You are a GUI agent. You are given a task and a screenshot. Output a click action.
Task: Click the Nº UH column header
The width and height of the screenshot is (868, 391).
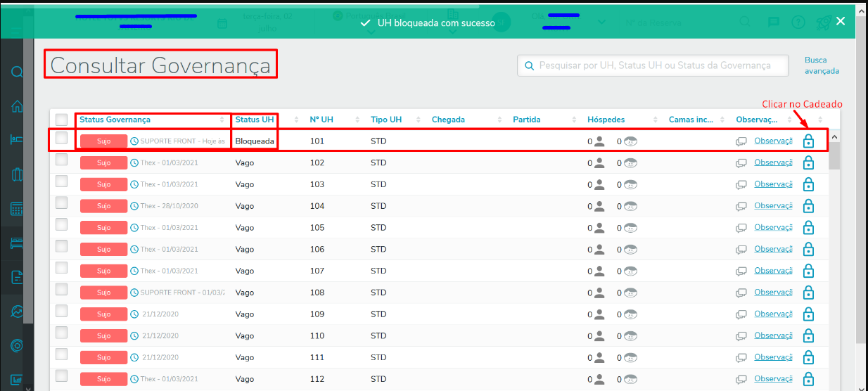click(x=321, y=120)
